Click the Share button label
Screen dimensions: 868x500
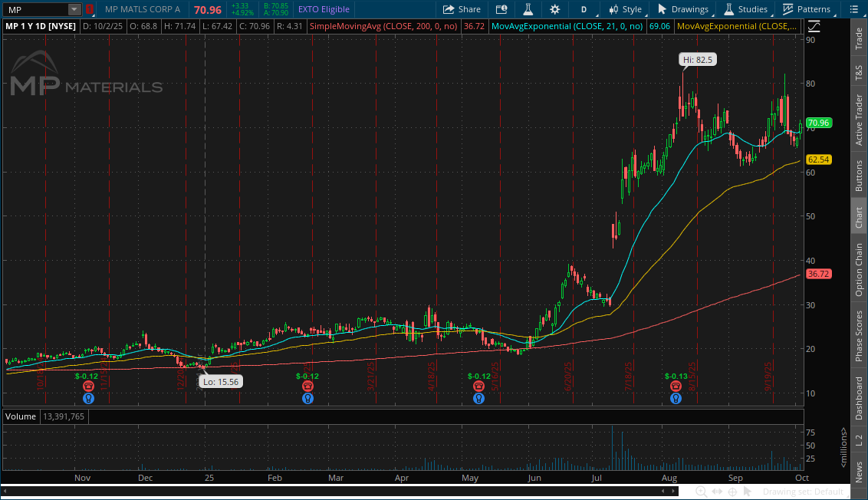point(469,9)
